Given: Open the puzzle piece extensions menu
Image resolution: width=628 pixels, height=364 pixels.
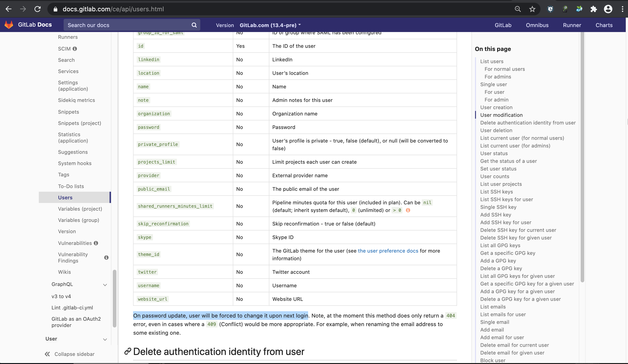Looking at the screenshot, I should coord(594,9).
